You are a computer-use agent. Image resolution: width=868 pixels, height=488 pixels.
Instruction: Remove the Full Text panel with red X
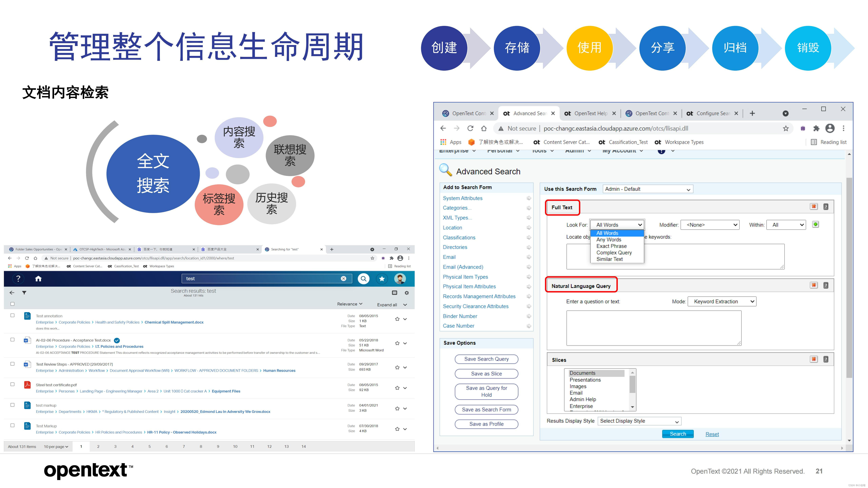pos(814,206)
